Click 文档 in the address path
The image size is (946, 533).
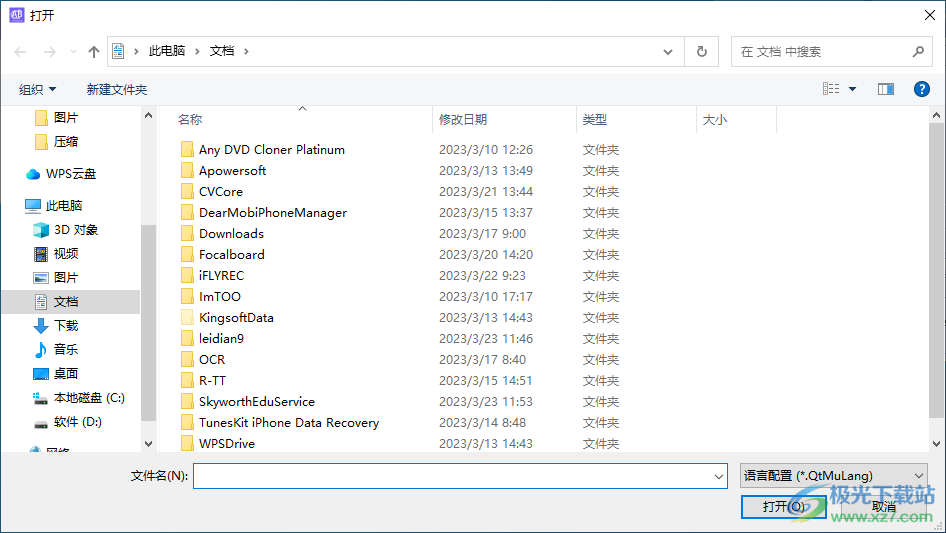[x=221, y=51]
